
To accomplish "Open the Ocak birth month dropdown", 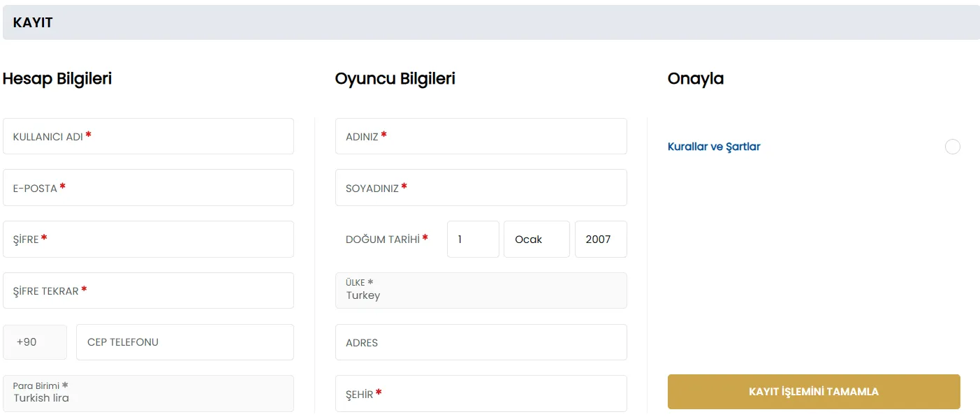I will (x=536, y=239).
